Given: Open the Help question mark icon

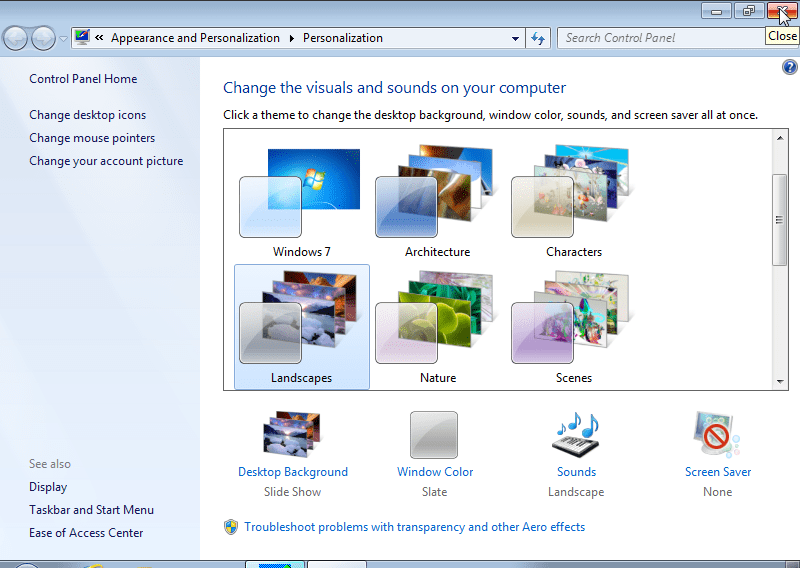Looking at the screenshot, I should (x=789, y=67).
